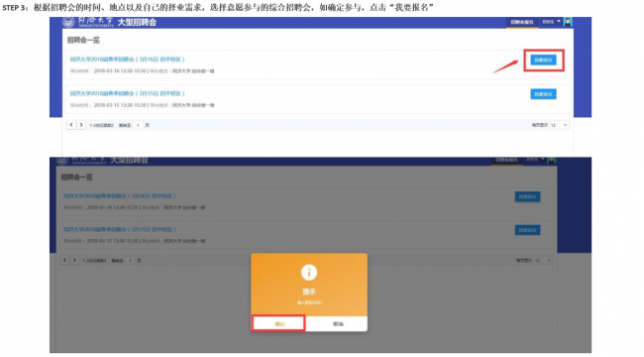Click 我要报名 for the 3月16日 fair, upper screenshot

[x=543, y=60]
